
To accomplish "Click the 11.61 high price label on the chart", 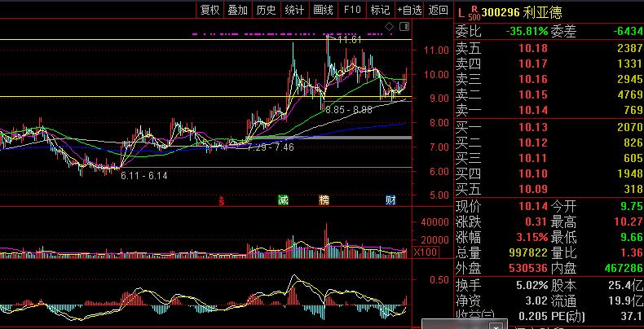I will coord(350,40).
